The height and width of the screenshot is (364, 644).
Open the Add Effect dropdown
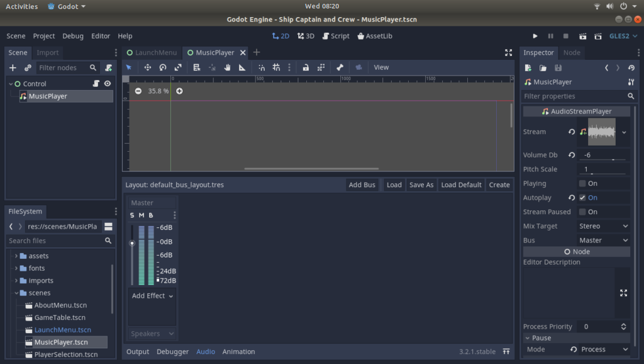click(152, 296)
